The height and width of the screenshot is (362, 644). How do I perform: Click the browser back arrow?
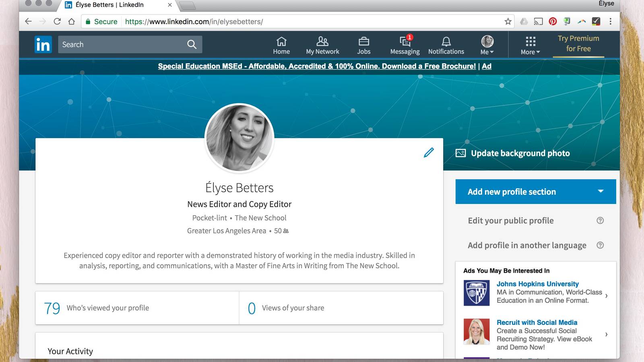[x=28, y=21]
